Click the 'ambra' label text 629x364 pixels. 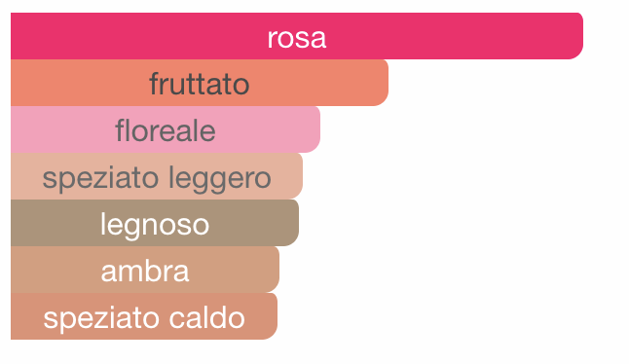click(x=145, y=271)
